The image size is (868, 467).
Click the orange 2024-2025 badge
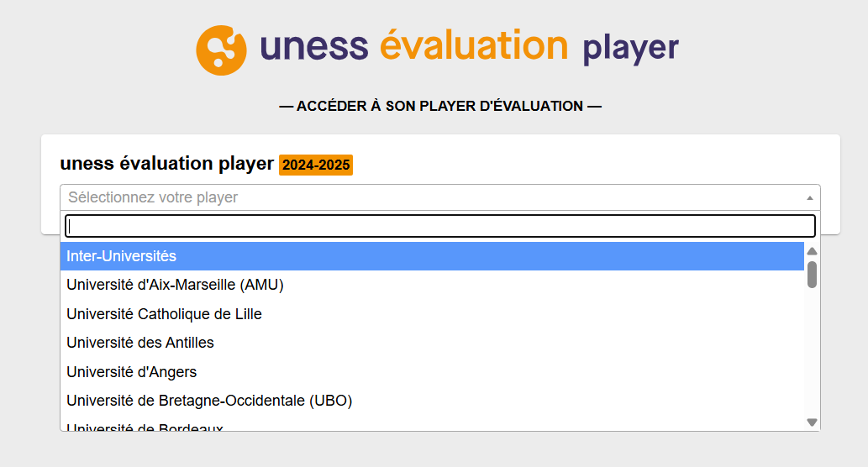[316, 165]
